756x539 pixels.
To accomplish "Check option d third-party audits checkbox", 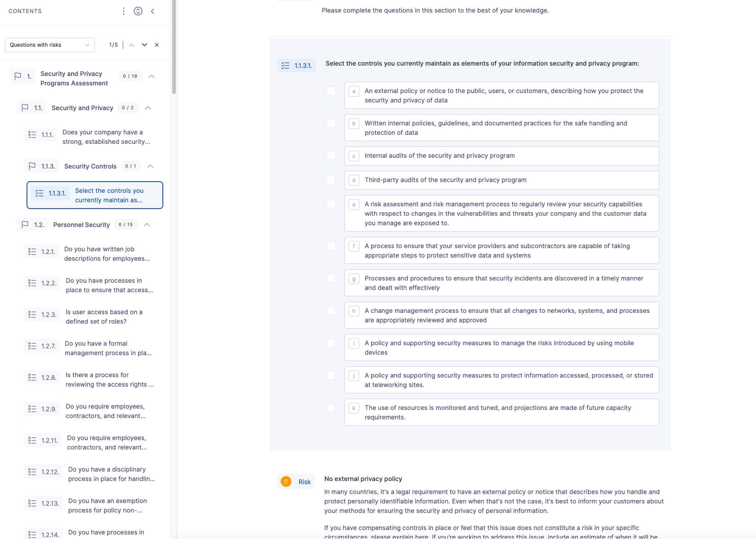I will click(331, 180).
